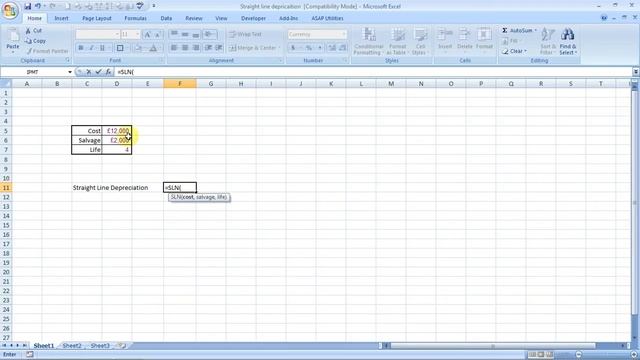This screenshot has height=360, width=640.
Task: Switch to Page Layout tab
Action: (97, 18)
